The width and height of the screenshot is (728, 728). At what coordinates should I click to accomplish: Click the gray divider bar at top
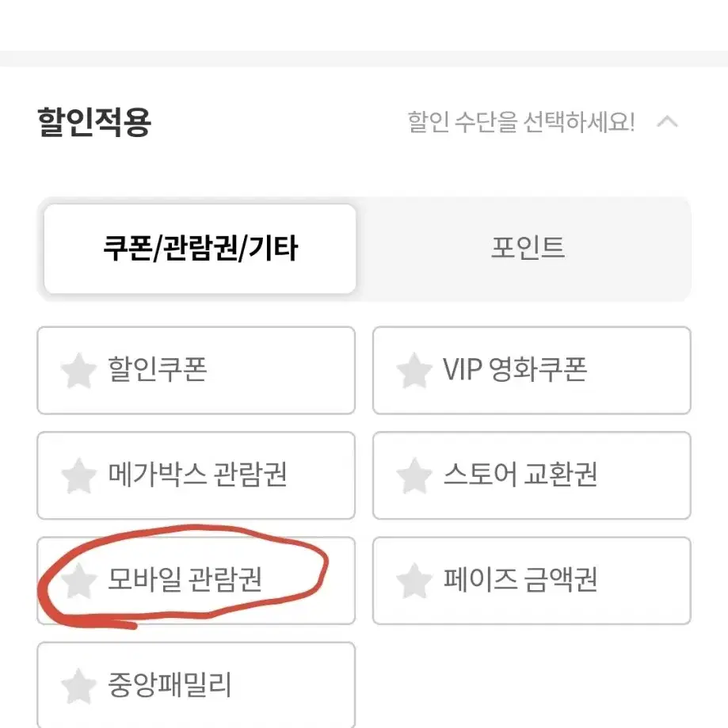pos(364,59)
